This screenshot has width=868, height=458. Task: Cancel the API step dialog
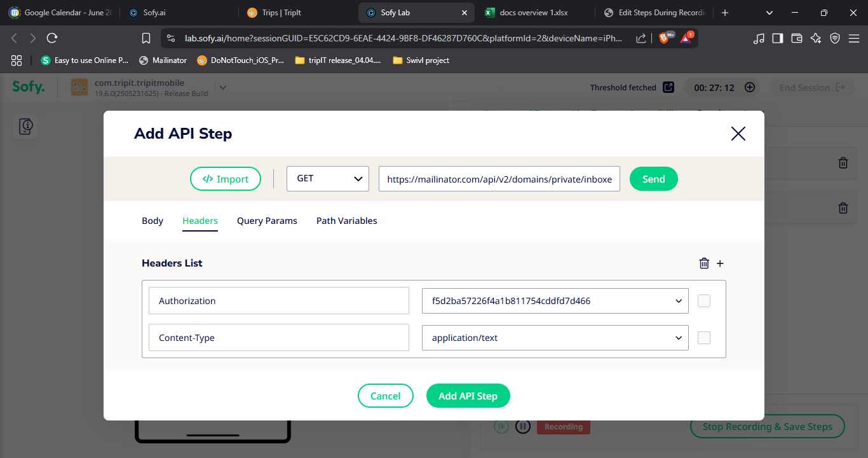pos(386,396)
